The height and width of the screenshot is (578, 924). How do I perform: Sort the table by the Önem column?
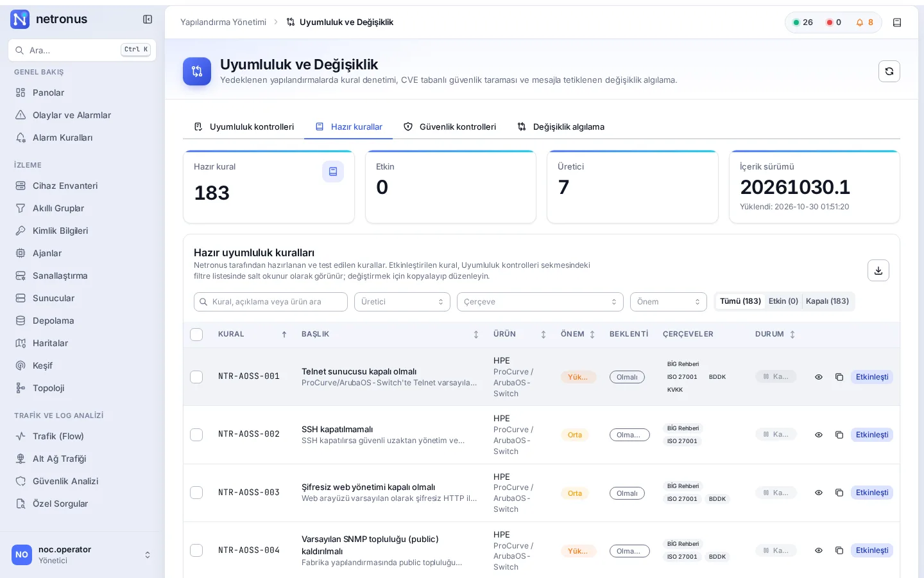[592, 335]
